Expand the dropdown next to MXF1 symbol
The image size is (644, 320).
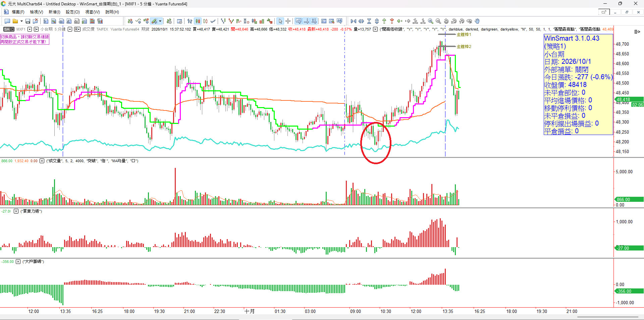tap(30, 29)
